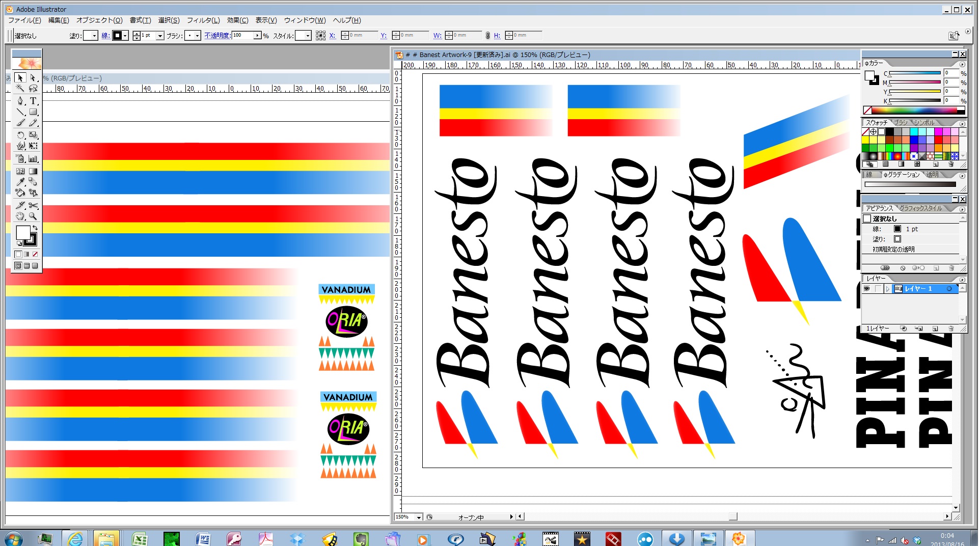Viewport: 980px width, 546px height.
Task: Select the Scissors tool
Action: (x=33, y=205)
